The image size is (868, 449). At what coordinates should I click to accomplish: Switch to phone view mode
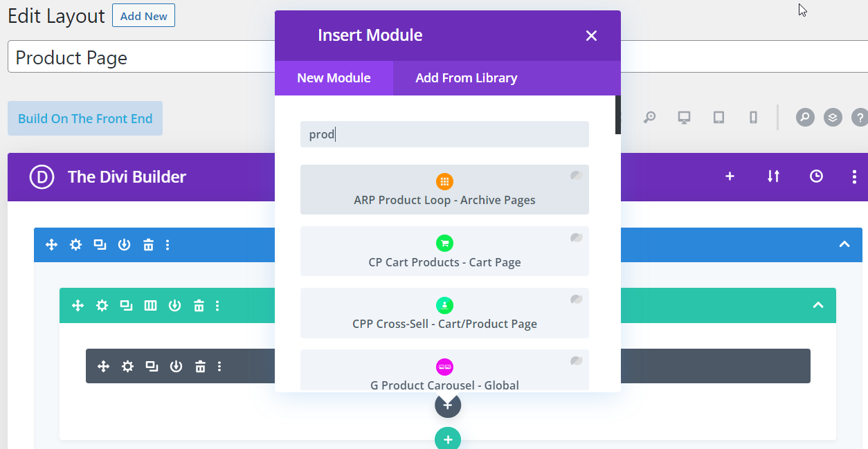(753, 118)
